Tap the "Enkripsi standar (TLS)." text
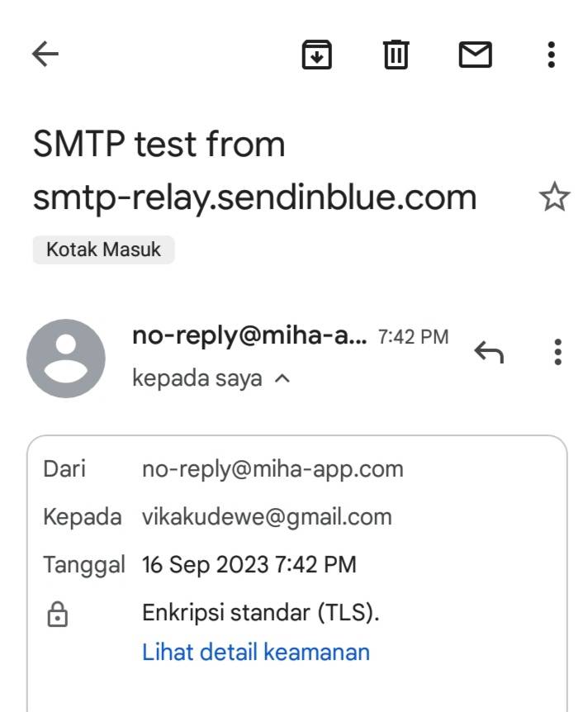 [261, 613]
